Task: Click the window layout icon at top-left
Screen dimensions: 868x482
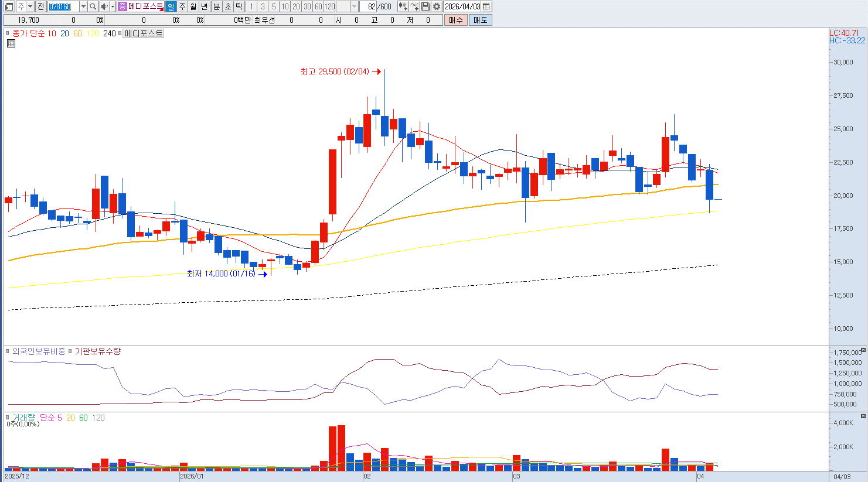Action: tap(9, 6)
